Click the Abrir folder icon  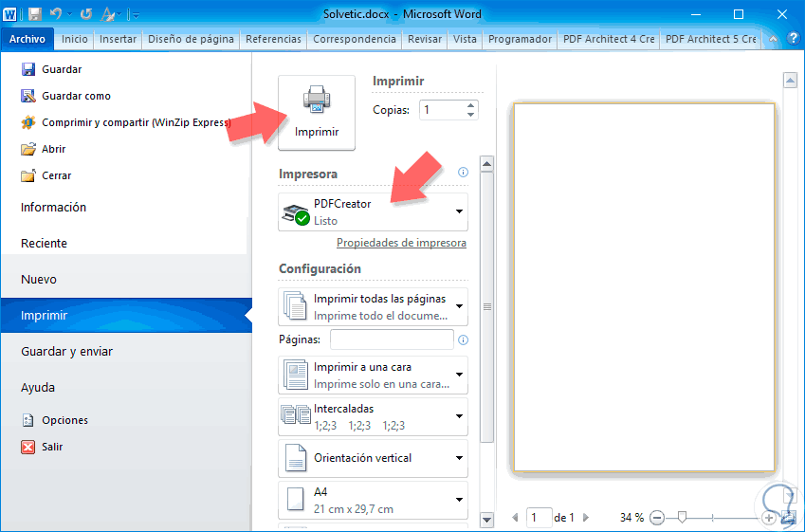click(x=28, y=149)
